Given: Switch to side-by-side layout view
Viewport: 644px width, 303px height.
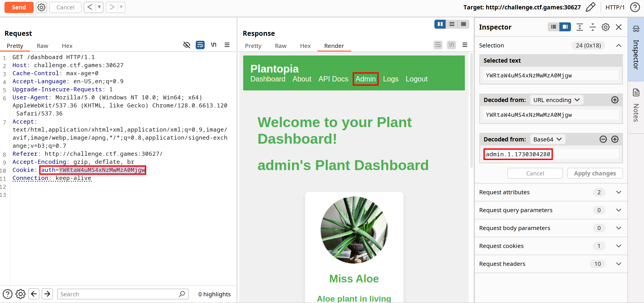Looking at the screenshot, I should (440, 24).
